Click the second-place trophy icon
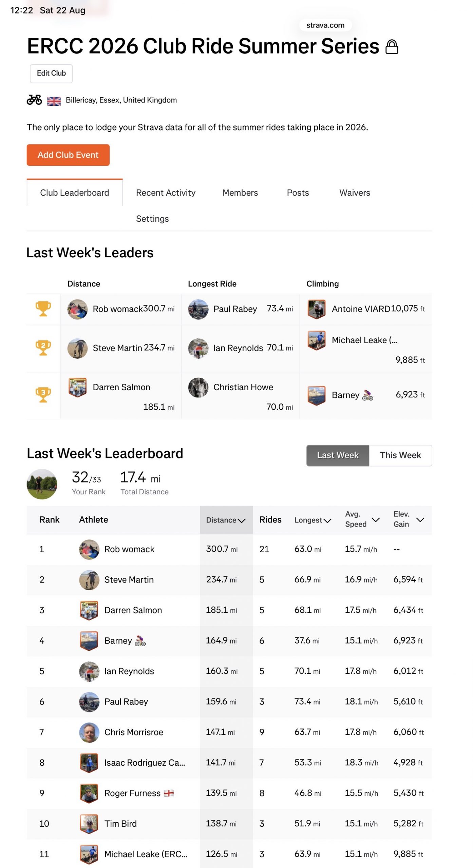The image size is (473, 868). 43,348
